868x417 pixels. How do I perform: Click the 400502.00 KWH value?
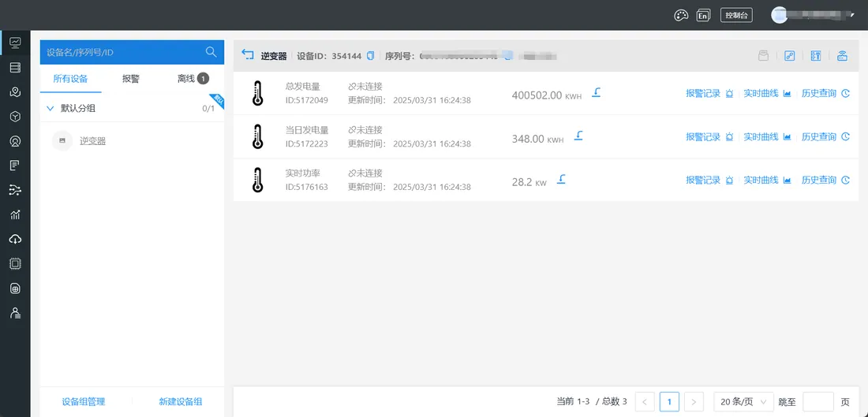click(x=547, y=95)
